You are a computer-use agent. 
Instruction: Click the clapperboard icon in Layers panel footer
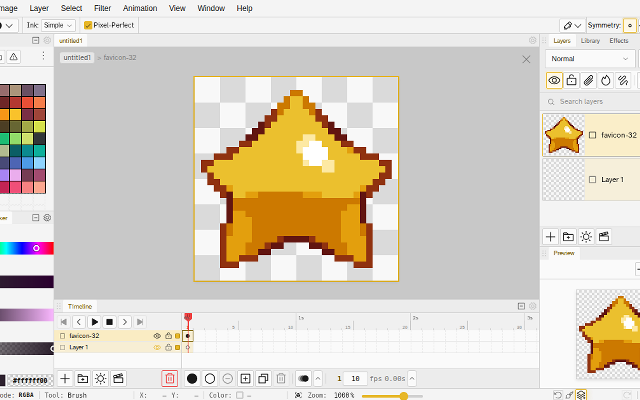(x=604, y=237)
